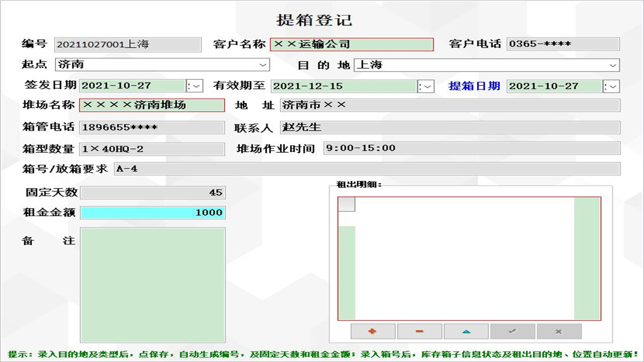Click the red plus icon to add rental detail
This screenshot has width=644, height=362.
click(372, 331)
